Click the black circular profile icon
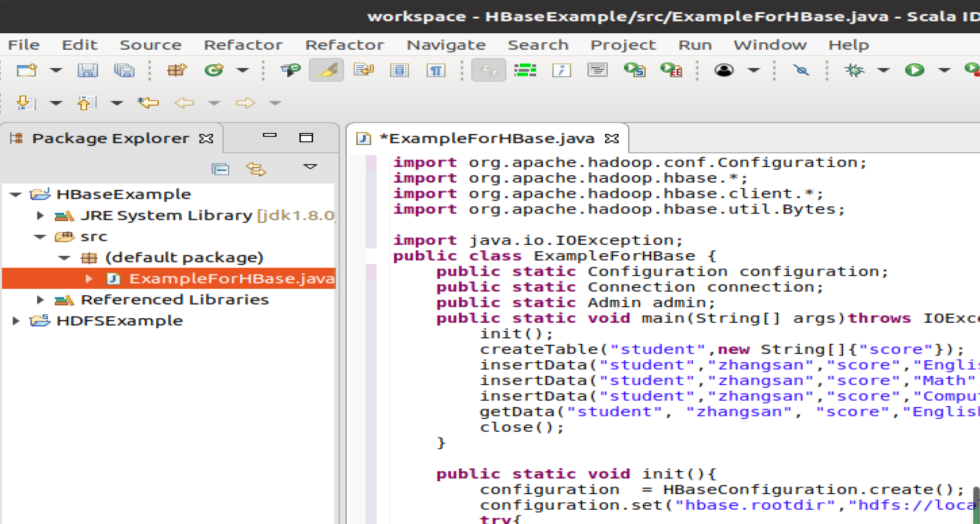 [723, 70]
